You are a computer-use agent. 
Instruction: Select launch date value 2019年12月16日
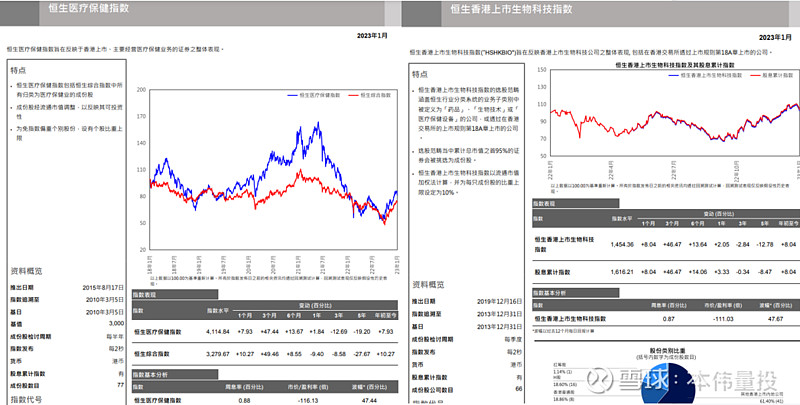pyautogui.click(x=499, y=301)
